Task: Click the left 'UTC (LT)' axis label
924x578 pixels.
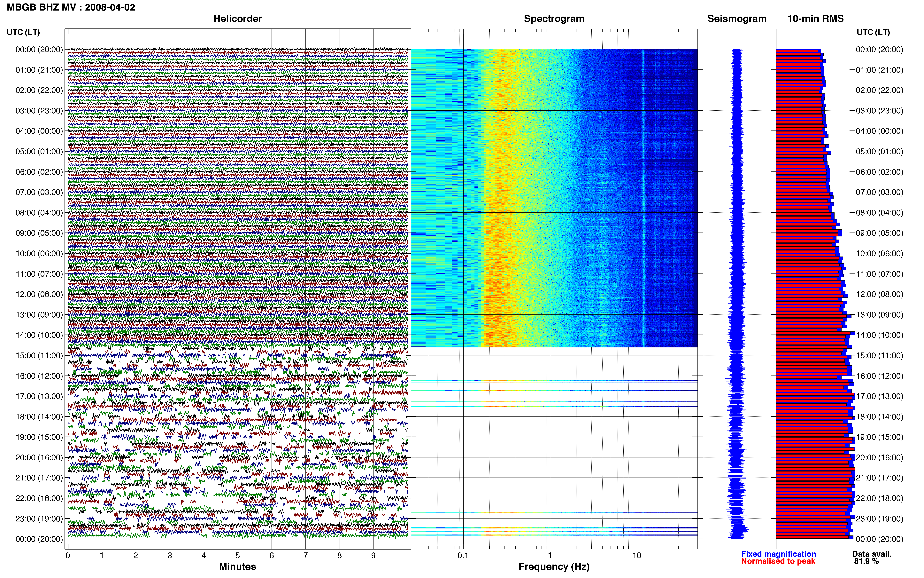Action: [x=23, y=32]
